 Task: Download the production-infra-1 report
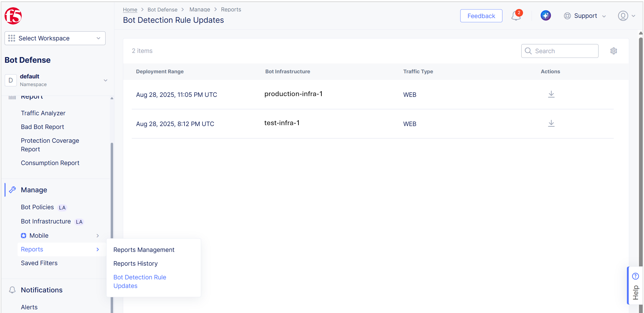click(x=551, y=94)
